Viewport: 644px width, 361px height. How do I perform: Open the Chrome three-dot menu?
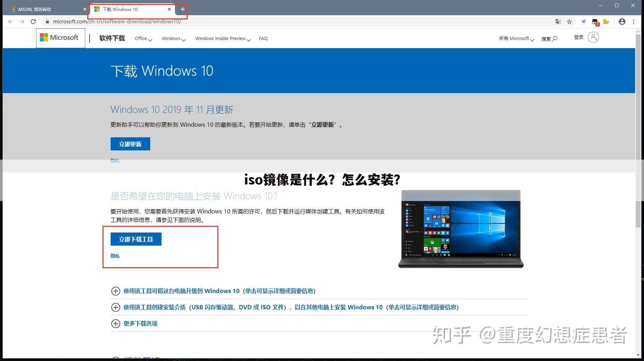tap(634, 22)
